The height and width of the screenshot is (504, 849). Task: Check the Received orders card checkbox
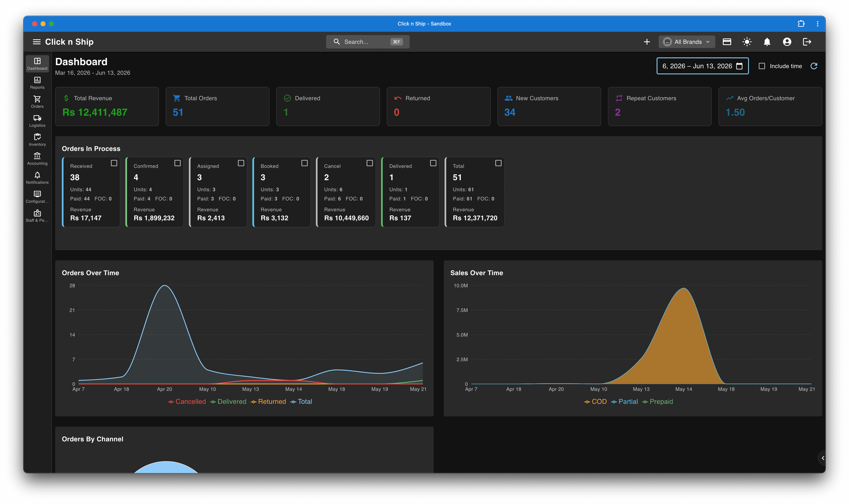[x=114, y=163]
